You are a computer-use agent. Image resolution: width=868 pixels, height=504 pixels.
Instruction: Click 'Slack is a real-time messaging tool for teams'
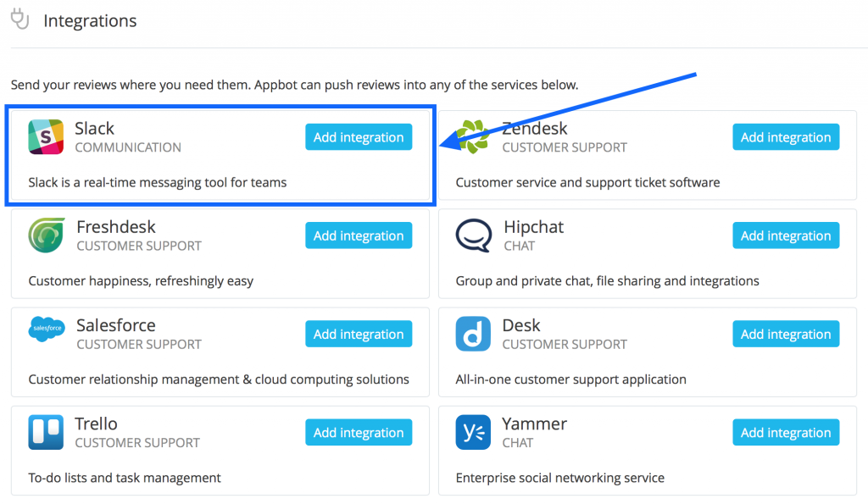[x=157, y=183]
